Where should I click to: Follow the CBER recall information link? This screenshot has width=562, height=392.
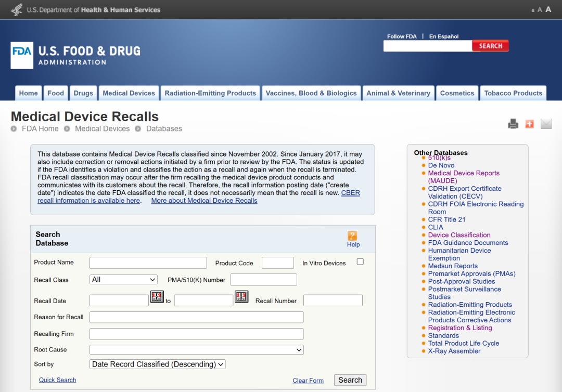pyautogui.click(x=88, y=201)
